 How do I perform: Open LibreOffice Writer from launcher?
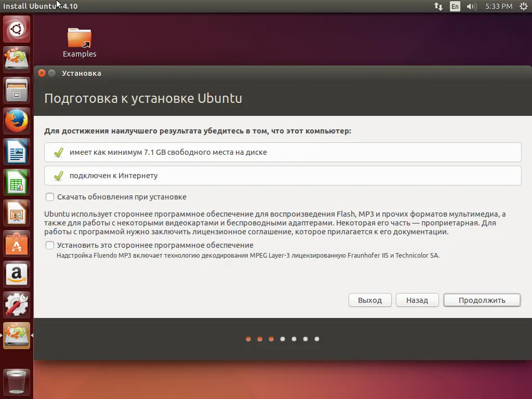pos(17,152)
